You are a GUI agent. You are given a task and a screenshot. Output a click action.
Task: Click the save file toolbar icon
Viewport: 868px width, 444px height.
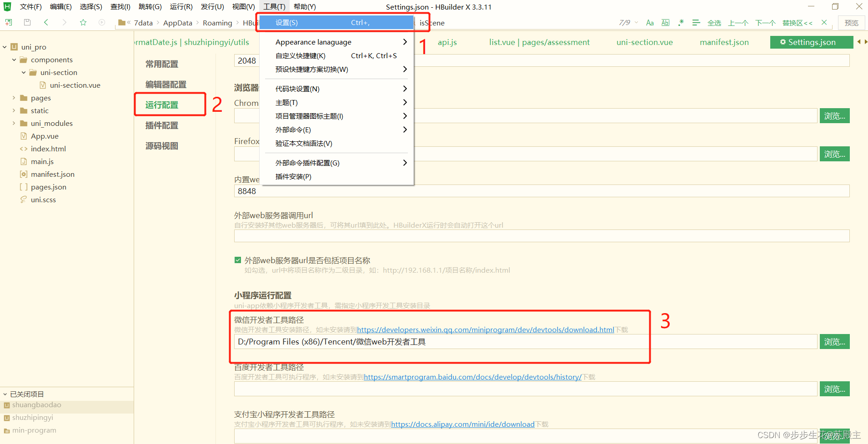[x=27, y=22]
